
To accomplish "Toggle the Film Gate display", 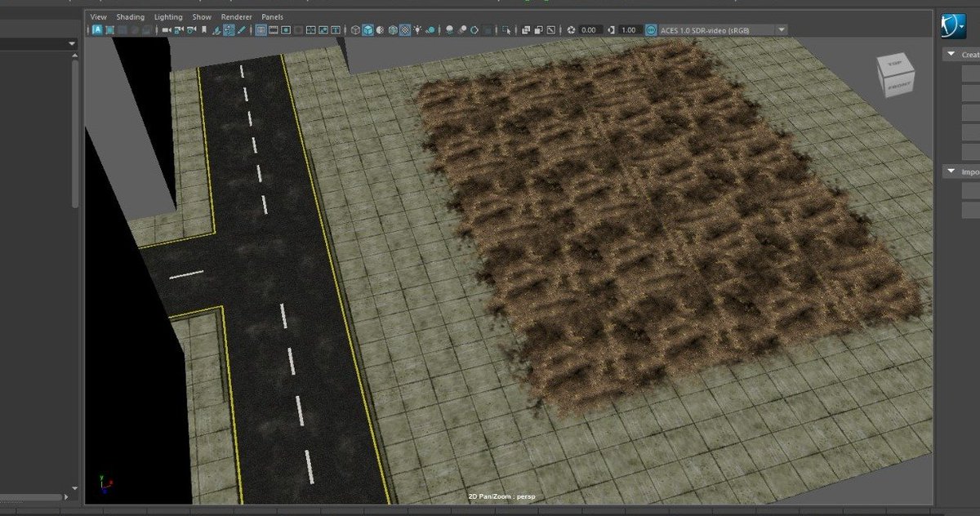I will 274,29.
